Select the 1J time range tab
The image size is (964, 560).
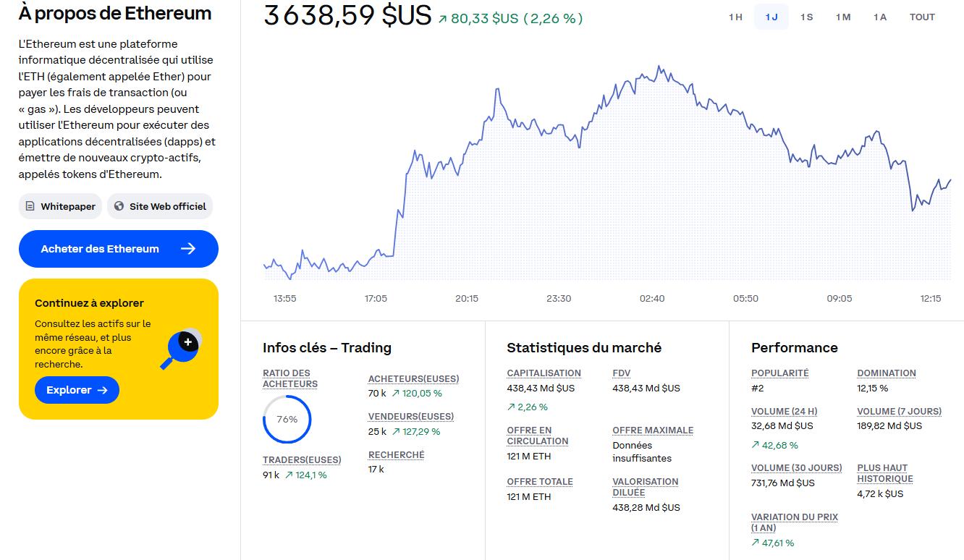pyautogui.click(x=771, y=17)
